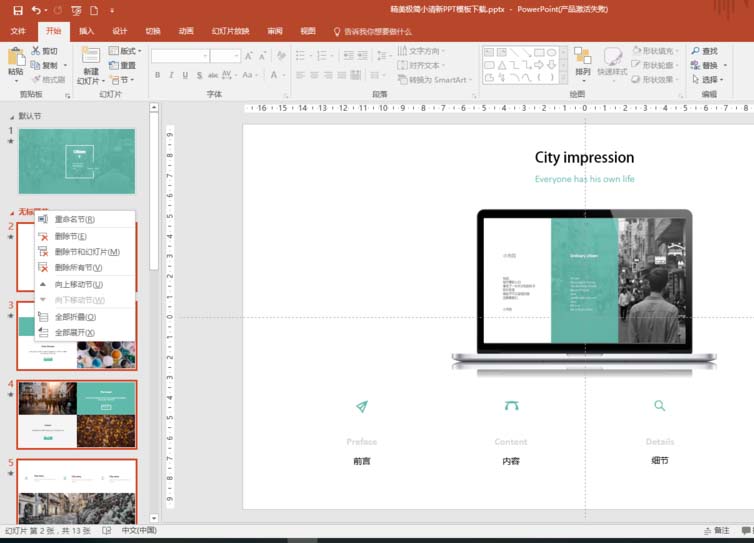The width and height of the screenshot is (754, 543).
Task: Collapse the Default Section (默认节) triangle
Action: (12, 117)
